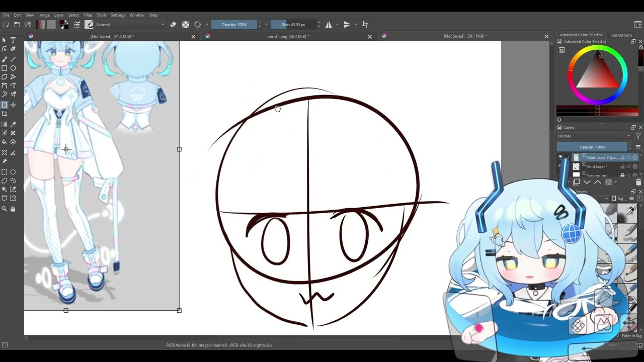Select the Zoom magnifier tool
Image resolution: width=644 pixels, height=362 pixels.
pyautogui.click(x=5, y=209)
